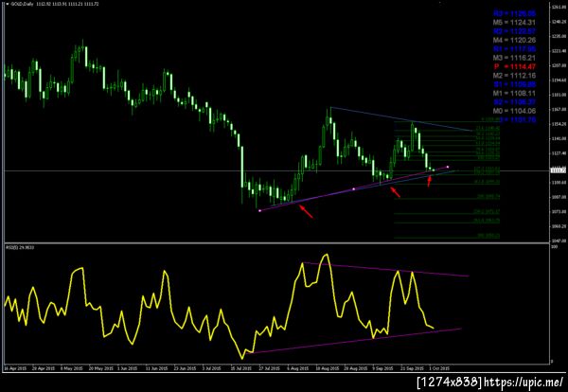Select the M3 = 1116.21 pivot label
The image size is (568, 392).
(x=514, y=58)
